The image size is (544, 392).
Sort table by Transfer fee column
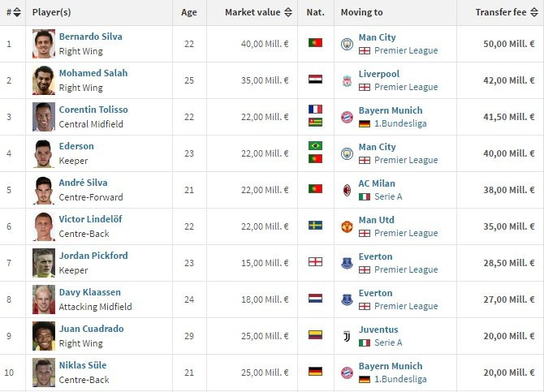(507, 13)
